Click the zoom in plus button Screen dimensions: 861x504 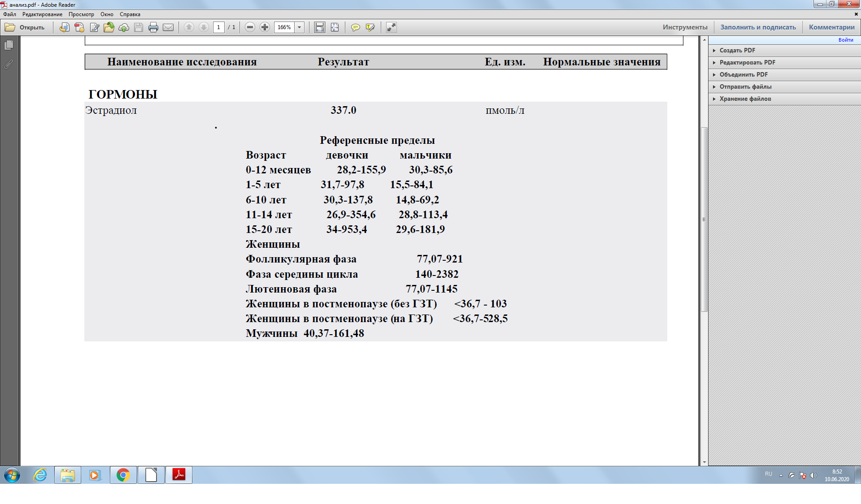[265, 27]
